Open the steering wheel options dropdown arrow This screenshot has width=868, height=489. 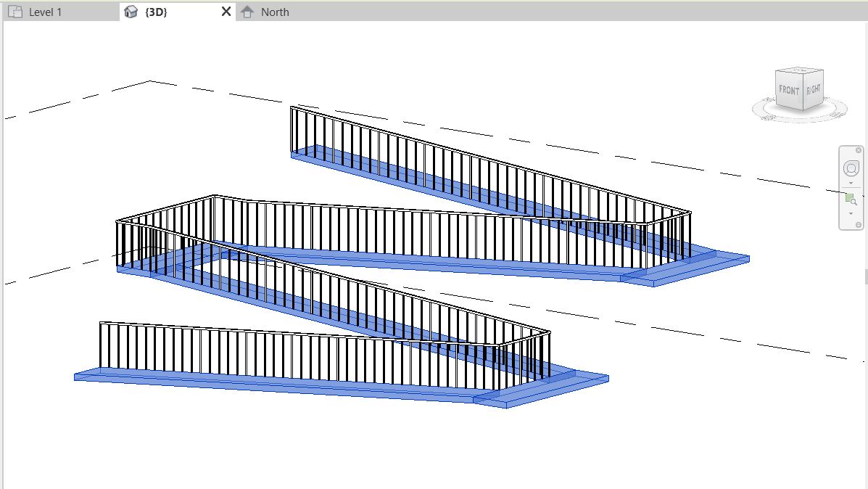click(850, 182)
